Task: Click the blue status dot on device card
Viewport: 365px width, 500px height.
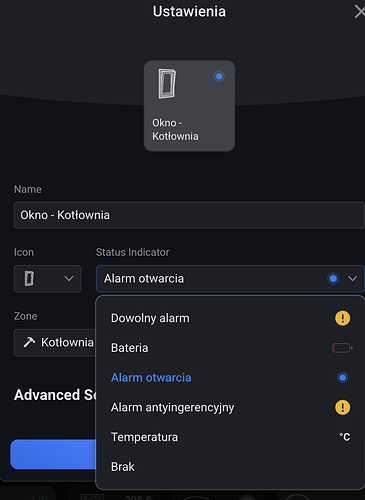Action: tap(219, 76)
